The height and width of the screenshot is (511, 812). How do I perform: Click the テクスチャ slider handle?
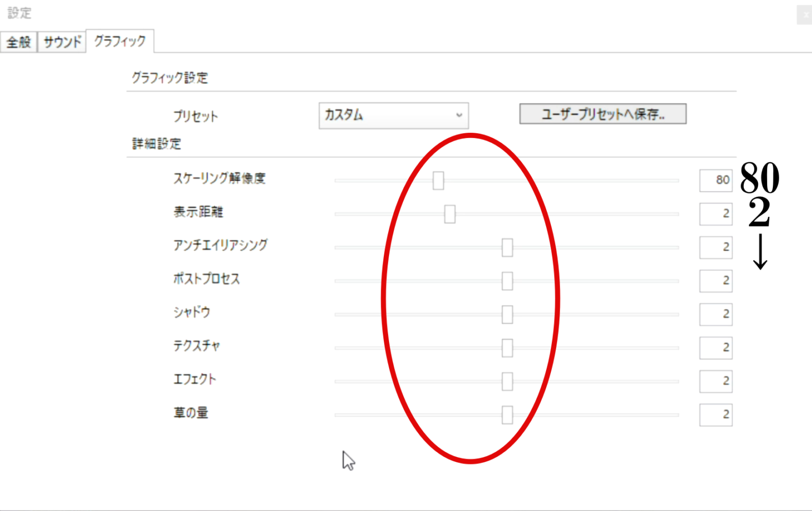tap(508, 348)
